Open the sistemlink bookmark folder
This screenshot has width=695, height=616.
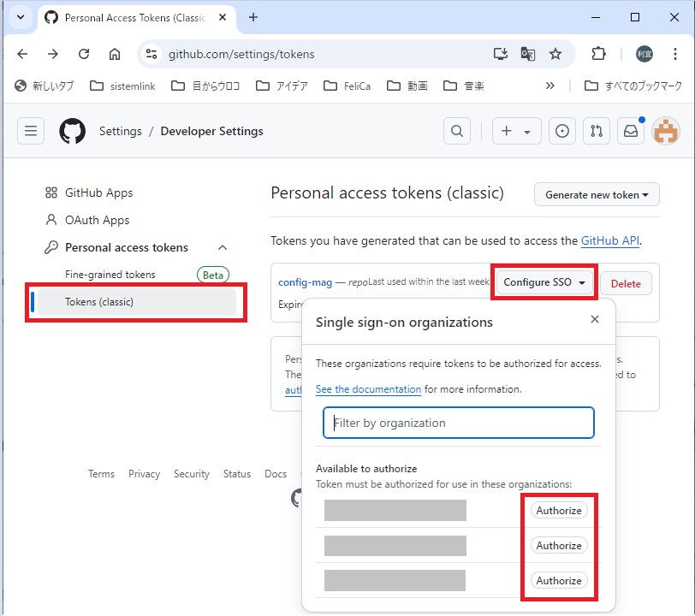[x=122, y=86]
